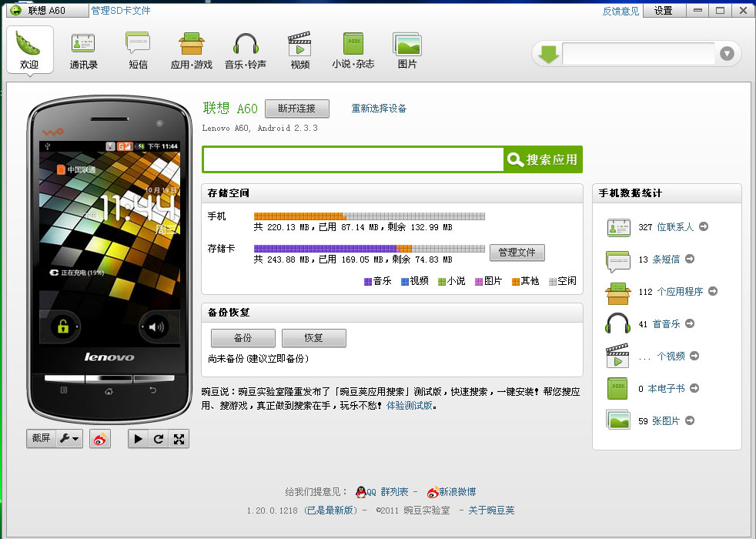Click inside the app search field
This screenshot has width=756, height=539.
353,159
